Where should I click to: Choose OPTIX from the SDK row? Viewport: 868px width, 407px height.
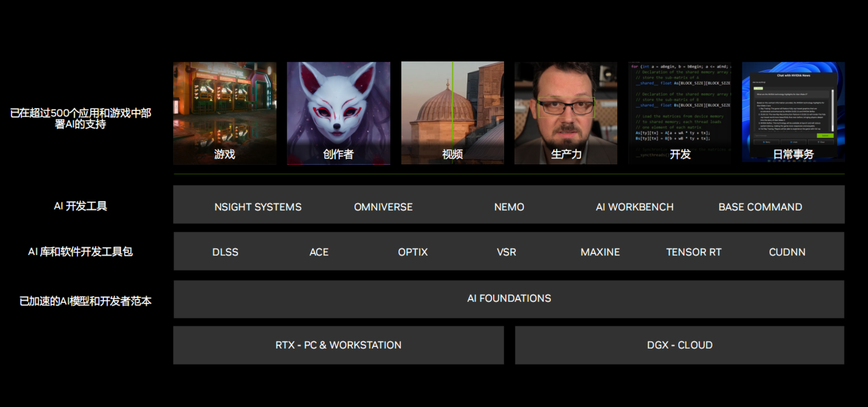click(413, 252)
